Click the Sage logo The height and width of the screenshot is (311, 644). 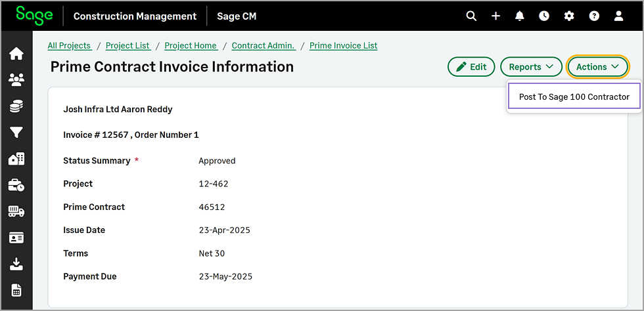pyautogui.click(x=34, y=16)
